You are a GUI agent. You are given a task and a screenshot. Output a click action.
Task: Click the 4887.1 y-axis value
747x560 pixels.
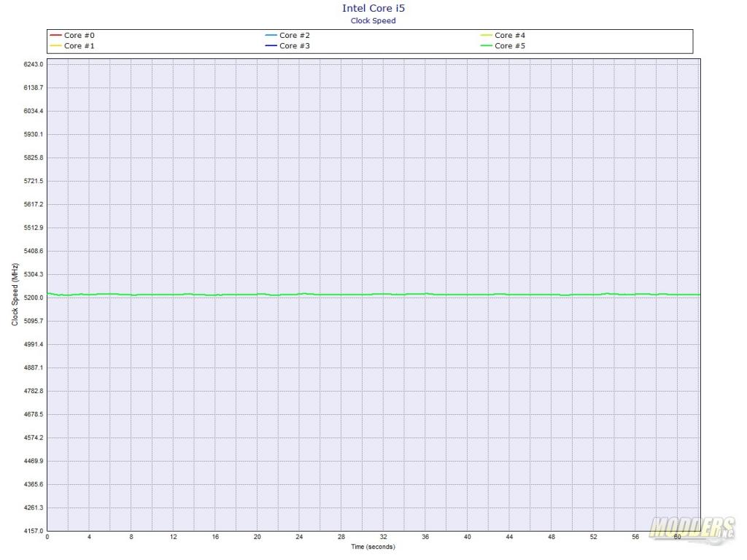tap(34, 367)
